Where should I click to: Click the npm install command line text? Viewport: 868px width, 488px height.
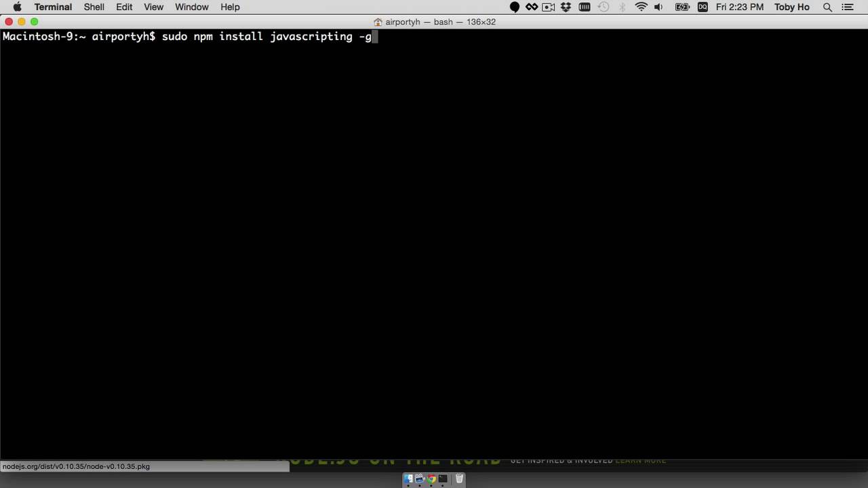pos(267,37)
